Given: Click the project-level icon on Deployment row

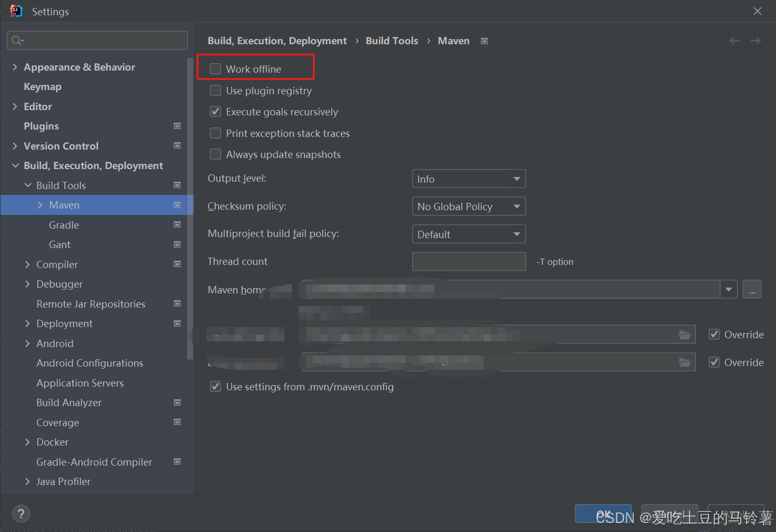Looking at the screenshot, I should click(x=178, y=323).
